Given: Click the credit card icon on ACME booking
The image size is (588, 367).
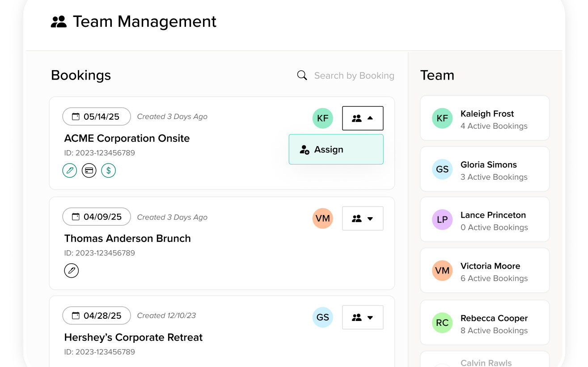Looking at the screenshot, I should pyautogui.click(x=89, y=170).
